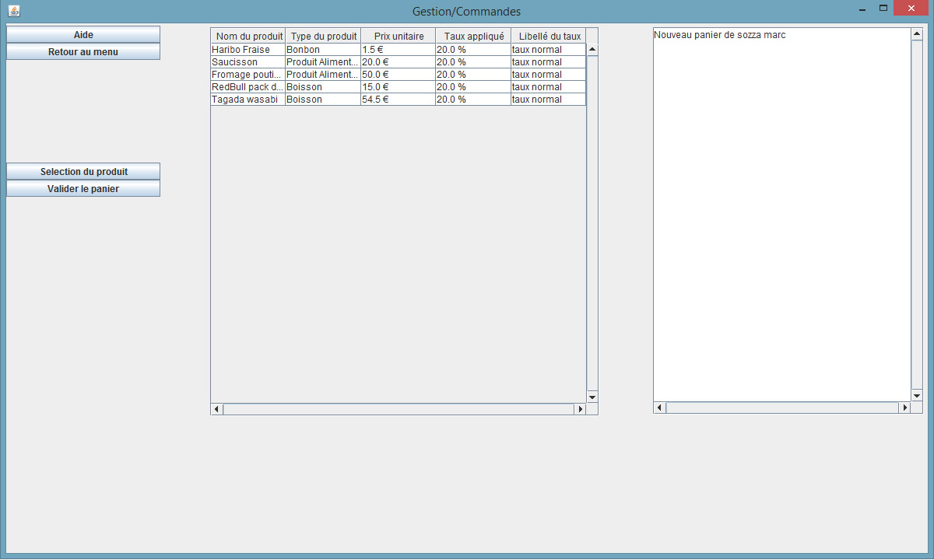Click Selection du produit button
The height and width of the screenshot is (560, 934).
(x=83, y=172)
